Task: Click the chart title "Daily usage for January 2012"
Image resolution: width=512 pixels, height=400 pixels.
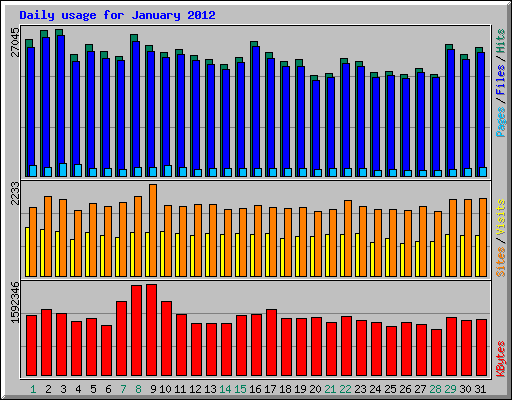Action: point(117,15)
